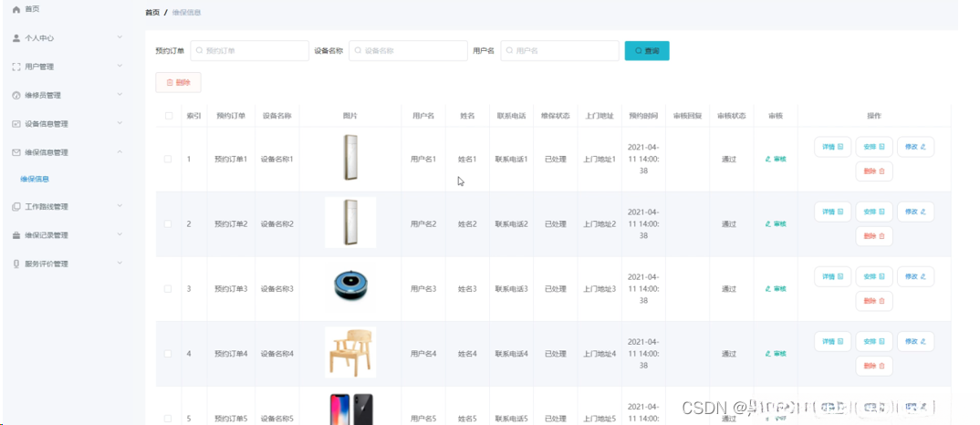The height and width of the screenshot is (425, 980).
Task: Click the 设备信息管理 sidebar icon
Action: coord(16,124)
